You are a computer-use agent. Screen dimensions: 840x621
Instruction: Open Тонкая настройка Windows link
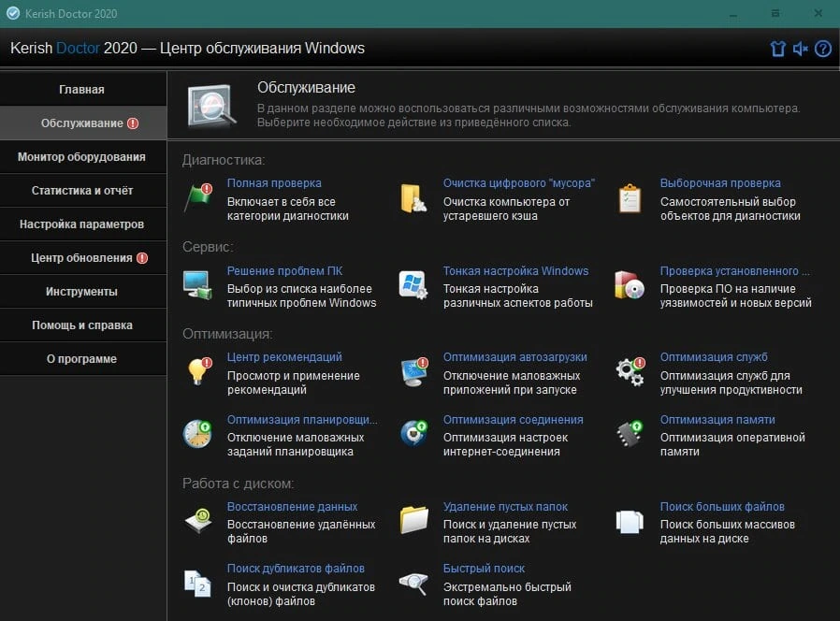coord(515,270)
